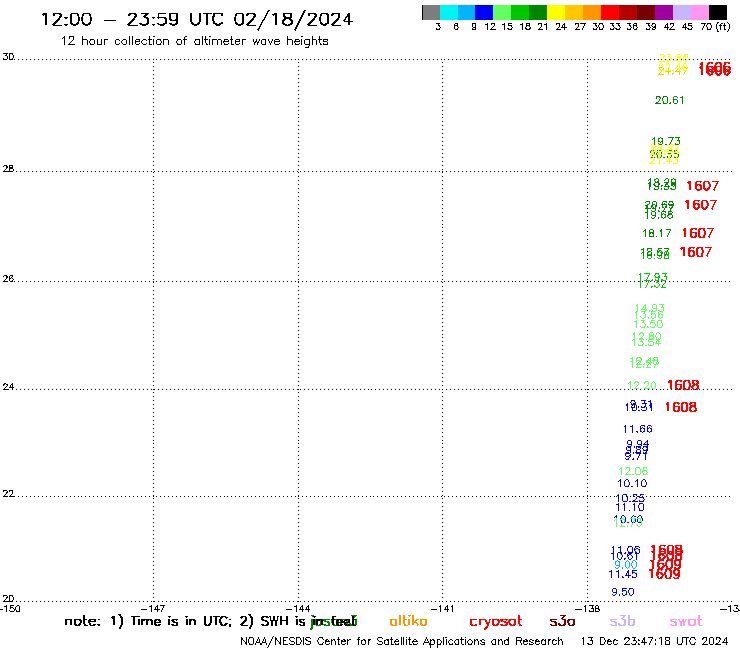This screenshot has height=650, width=740.
Task: Click the dark red 's3a' legend label
Action: point(562,621)
